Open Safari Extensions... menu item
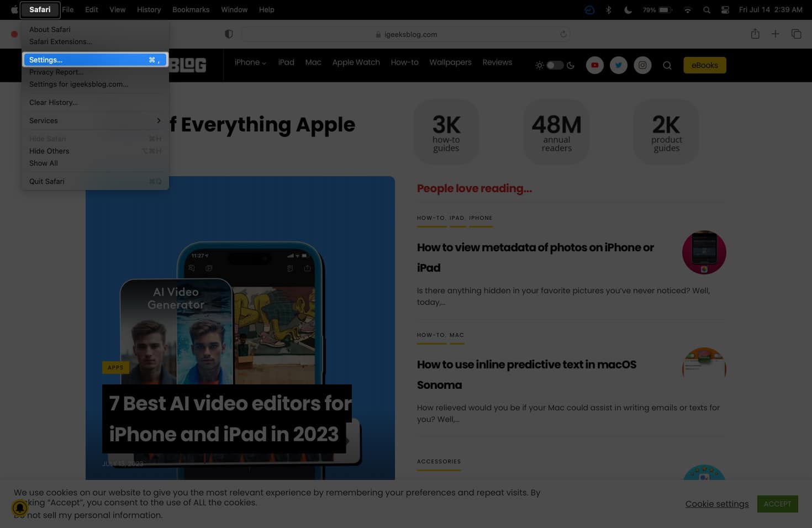Viewport: 812px width, 528px height. tap(95, 41)
